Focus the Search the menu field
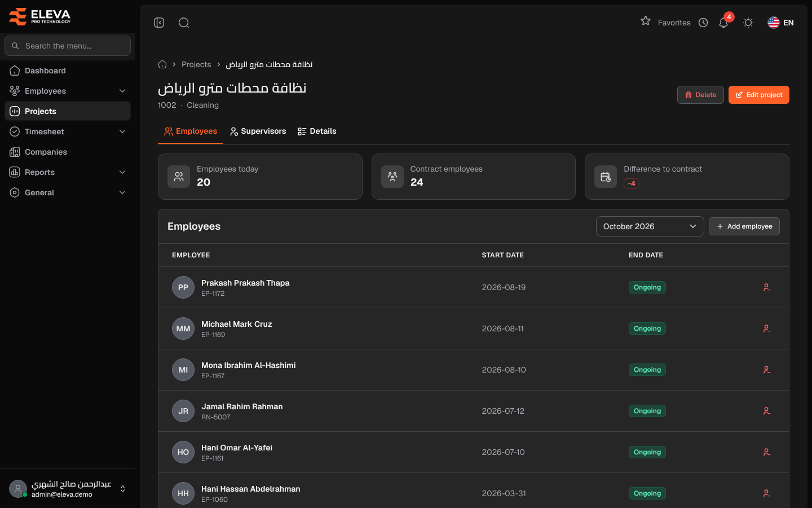Screen dimensions: 812x508 pyautogui.click(x=68, y=46)
